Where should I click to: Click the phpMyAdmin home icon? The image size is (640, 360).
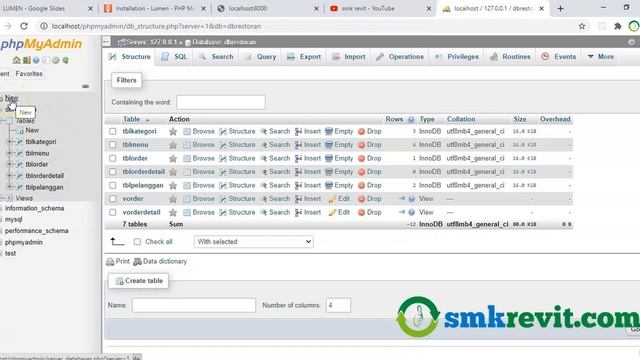[x=16, y=60]
